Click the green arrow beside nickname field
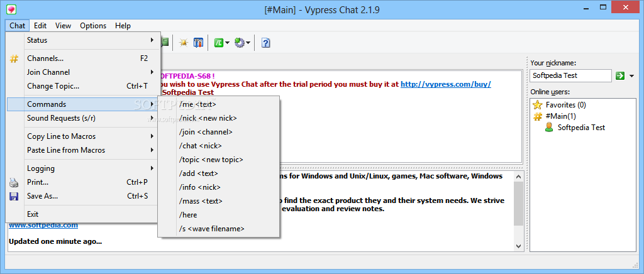 tap(619, 75)
